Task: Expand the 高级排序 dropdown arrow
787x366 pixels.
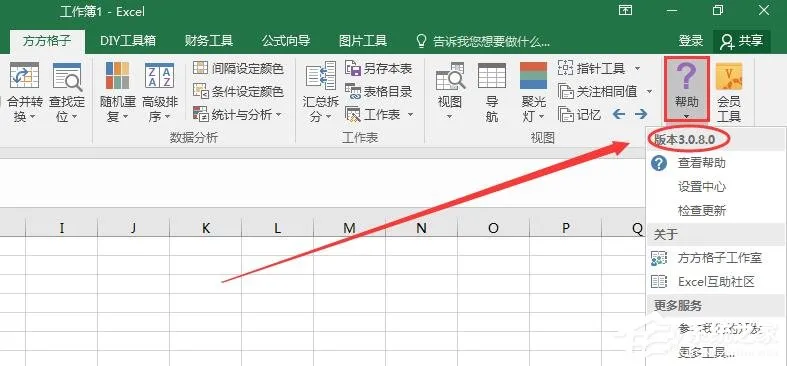Action: tap(167, 117)
